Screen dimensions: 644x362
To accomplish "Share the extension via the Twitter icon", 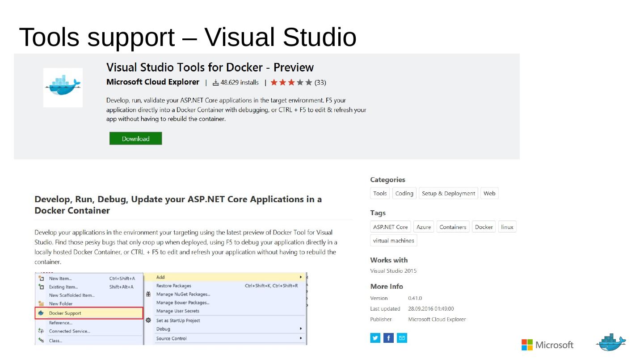I will (x=375, y=338).
